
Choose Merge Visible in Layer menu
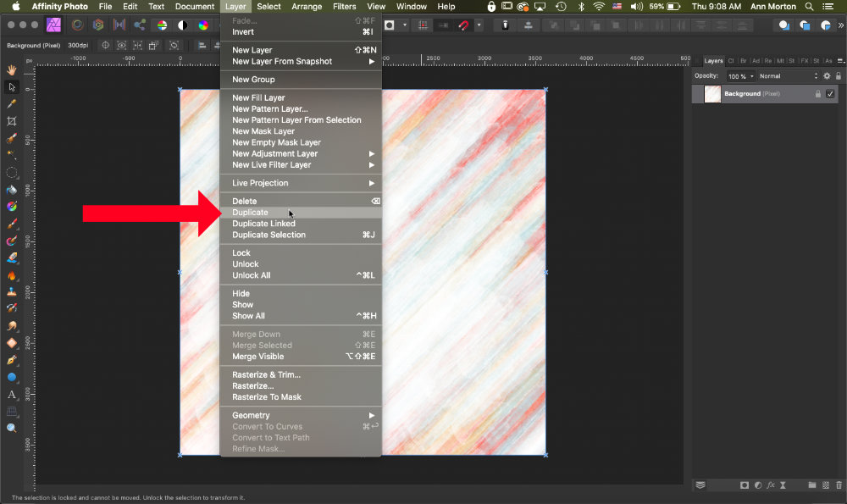coord(257,357)
